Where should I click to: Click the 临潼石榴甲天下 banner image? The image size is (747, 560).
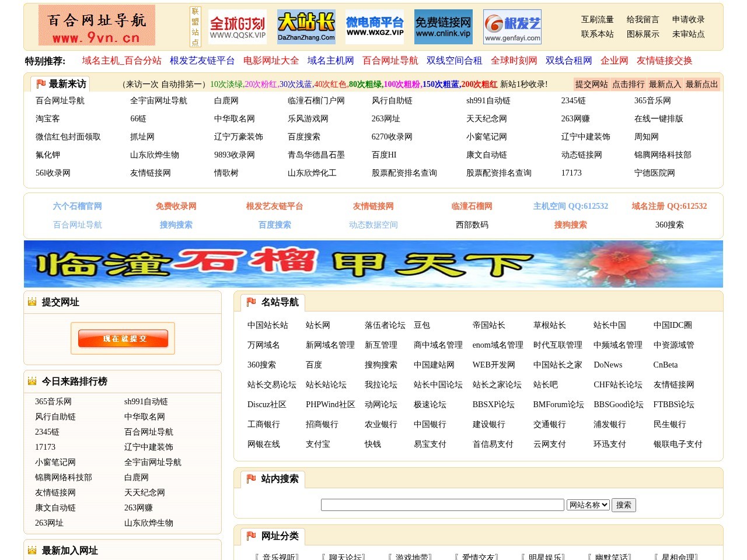coord(373,264)
